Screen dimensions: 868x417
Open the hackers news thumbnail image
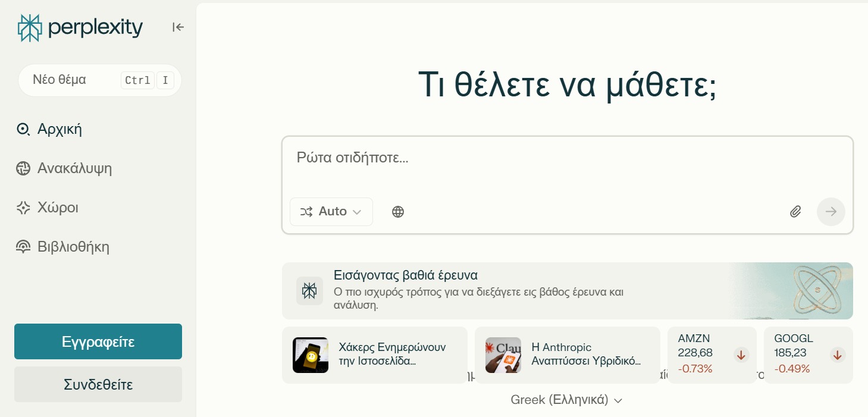[x=311, y=355]
